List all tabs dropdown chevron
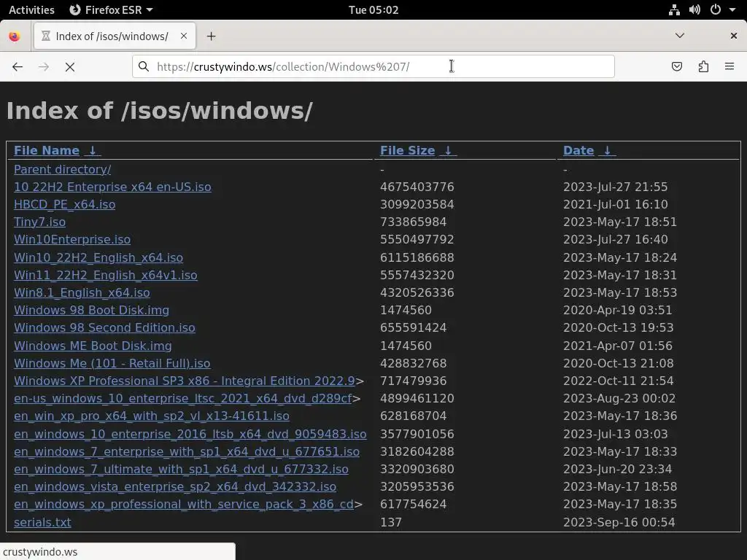This screenshot has width=747, height=560. point(680,36)
